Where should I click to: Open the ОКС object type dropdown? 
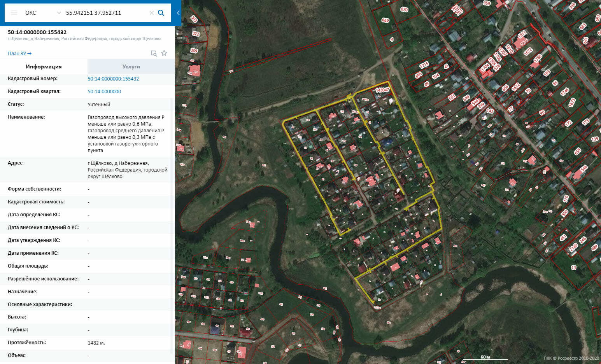43,13
